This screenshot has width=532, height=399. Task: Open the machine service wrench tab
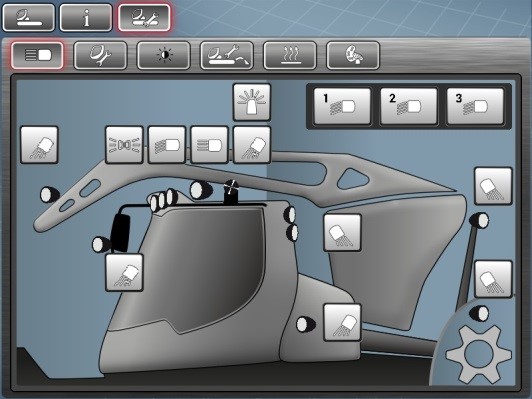pos(100,55)
